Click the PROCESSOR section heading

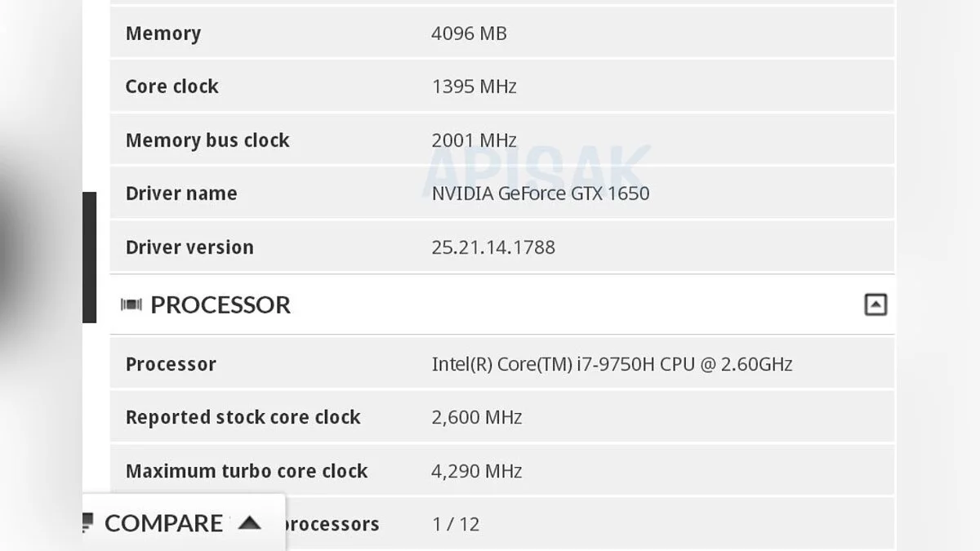pos(220,304)
